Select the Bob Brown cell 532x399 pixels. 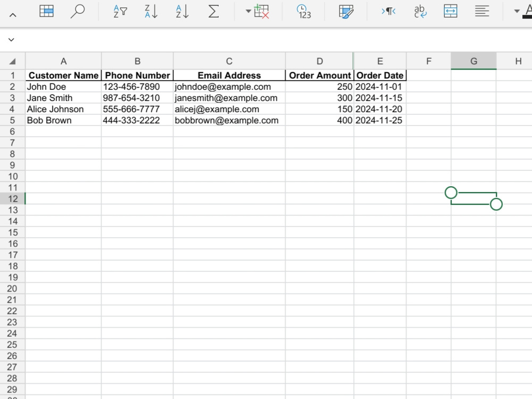[63, 120]
